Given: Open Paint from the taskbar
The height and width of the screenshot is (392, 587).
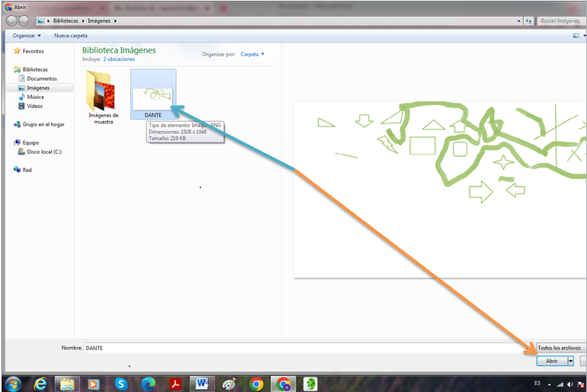Looking at the screenshot, I should pos(228,384).
